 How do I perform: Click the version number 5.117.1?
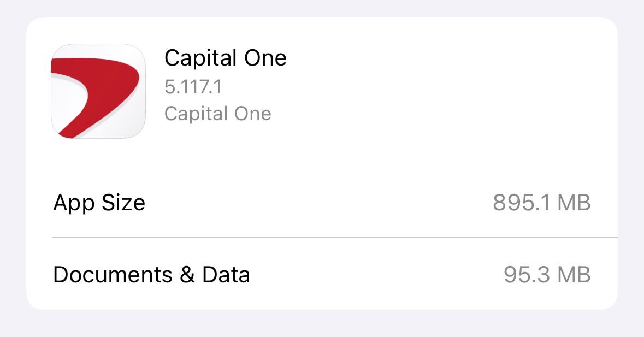point(193,87)
